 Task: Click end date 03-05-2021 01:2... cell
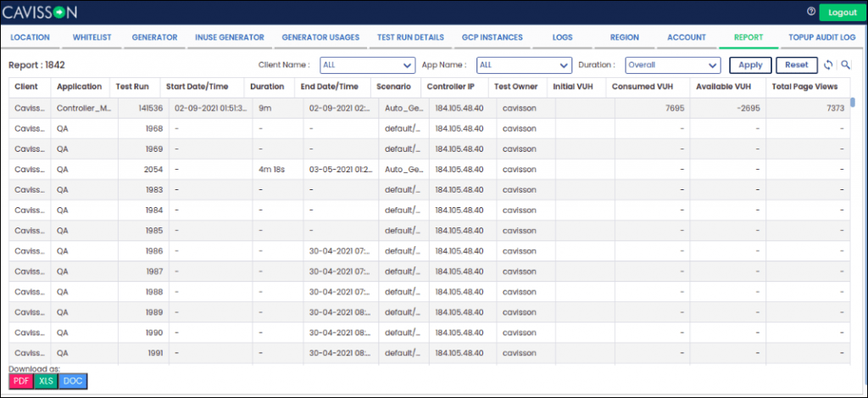pos(341,169)
